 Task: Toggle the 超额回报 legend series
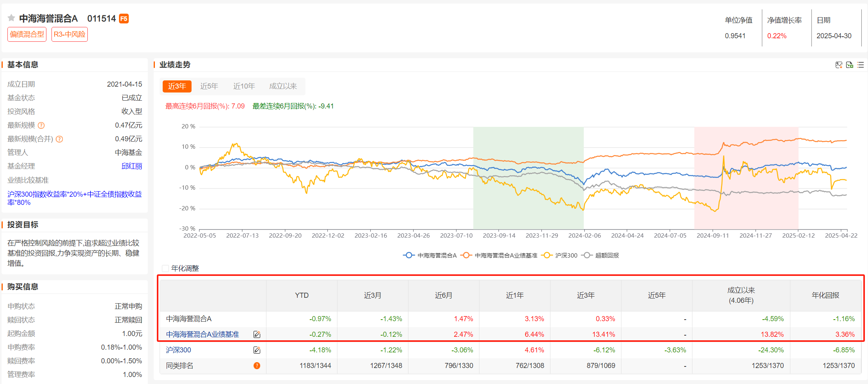pyautogui.click(x=600, y=255)
